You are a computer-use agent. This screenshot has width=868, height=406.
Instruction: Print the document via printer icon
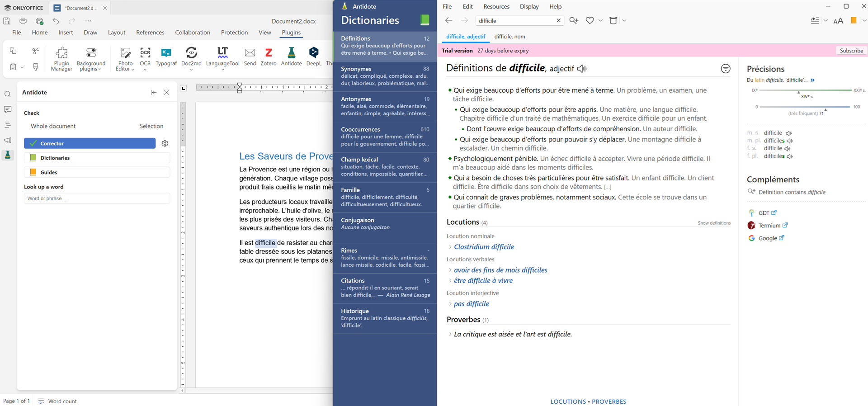coord(23,21)
